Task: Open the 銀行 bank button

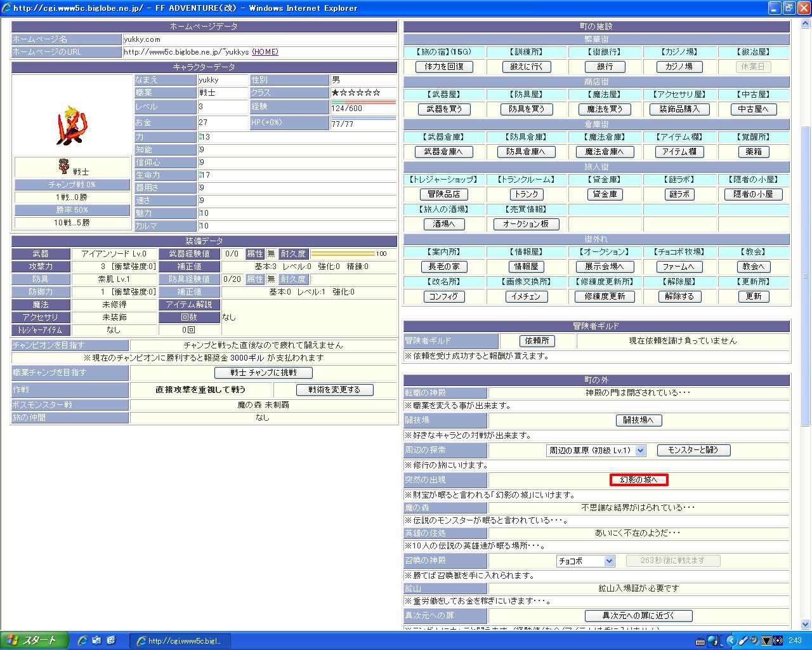Action: [x=605, y=67]
